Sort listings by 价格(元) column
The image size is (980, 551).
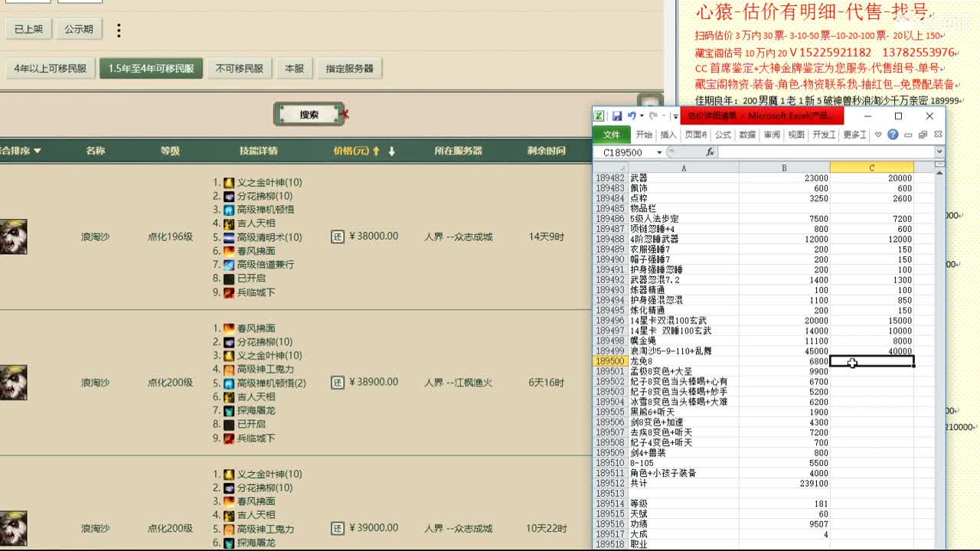pos(351,151)
